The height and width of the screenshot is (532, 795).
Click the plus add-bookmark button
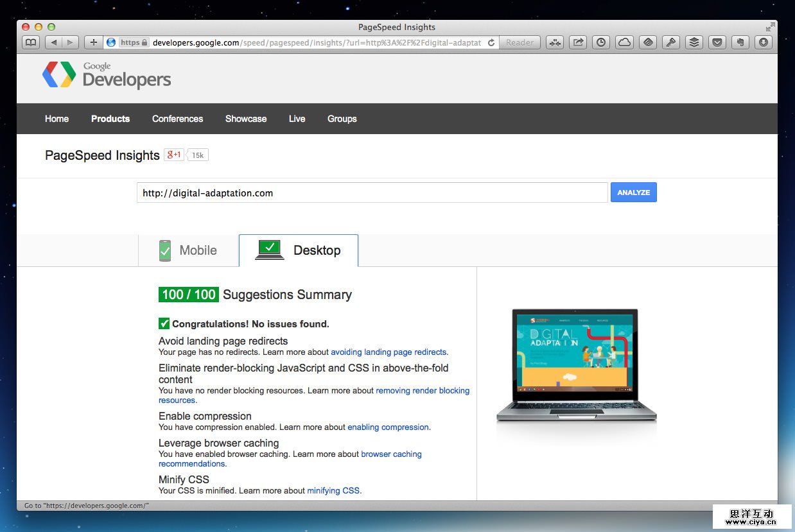pos(93,42)
